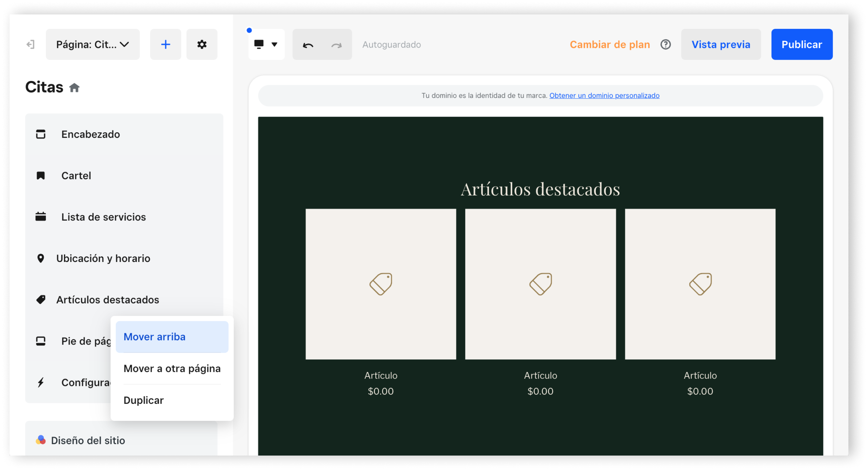Choose Duplicar from context menu
The width and height of the screenshot is (868, 470).
[x=172, y=400]
